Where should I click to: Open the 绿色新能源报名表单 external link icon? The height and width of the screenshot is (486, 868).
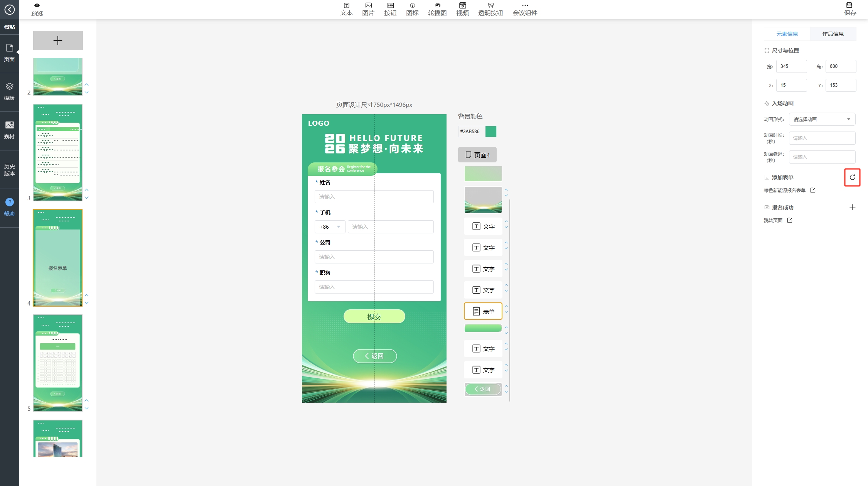tap(813, 190)
